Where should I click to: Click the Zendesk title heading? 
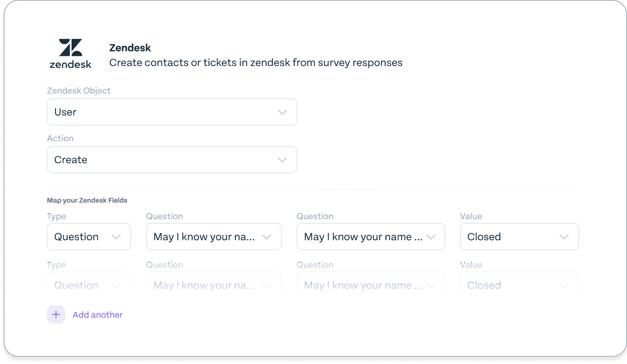pyautogui.click(x=130, y=48)
